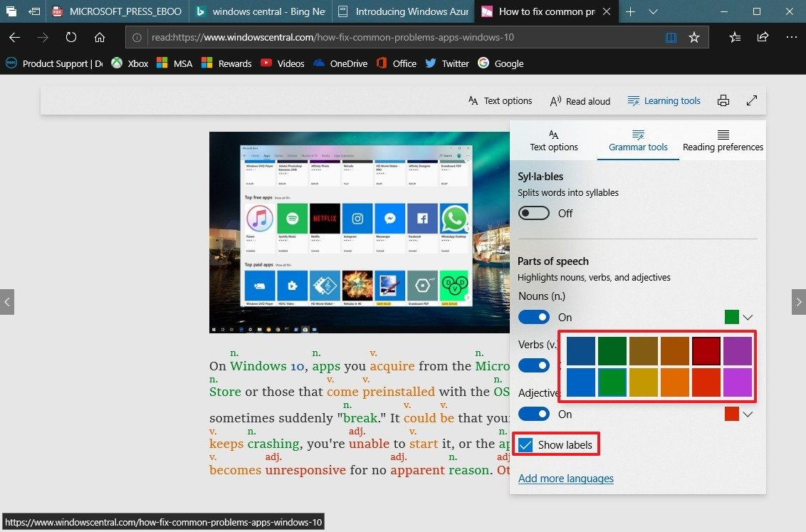This screenshot has width=806, height=532.
Task: Pick the bright orange color swatch
Action: 675,382
